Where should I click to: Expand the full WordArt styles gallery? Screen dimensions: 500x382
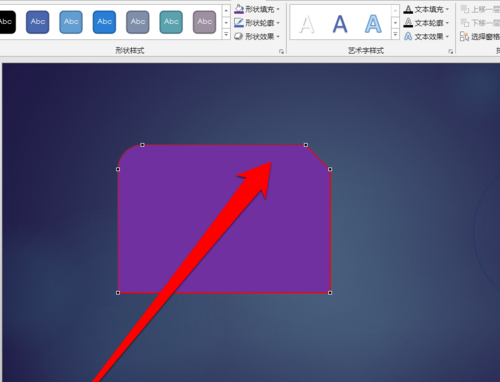(x=395, y=34)
